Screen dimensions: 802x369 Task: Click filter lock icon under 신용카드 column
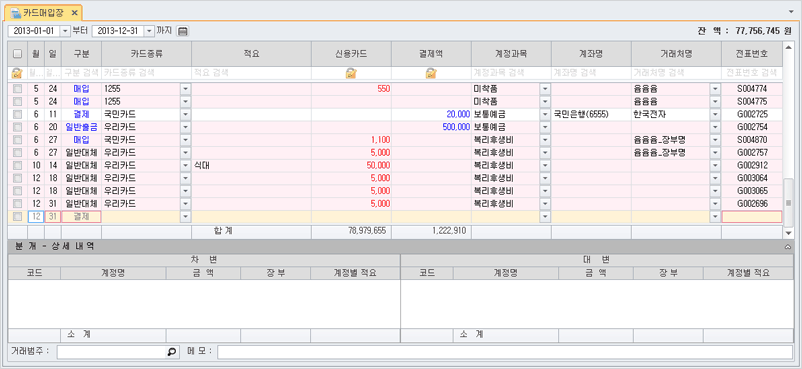click(x=351, y=73)
